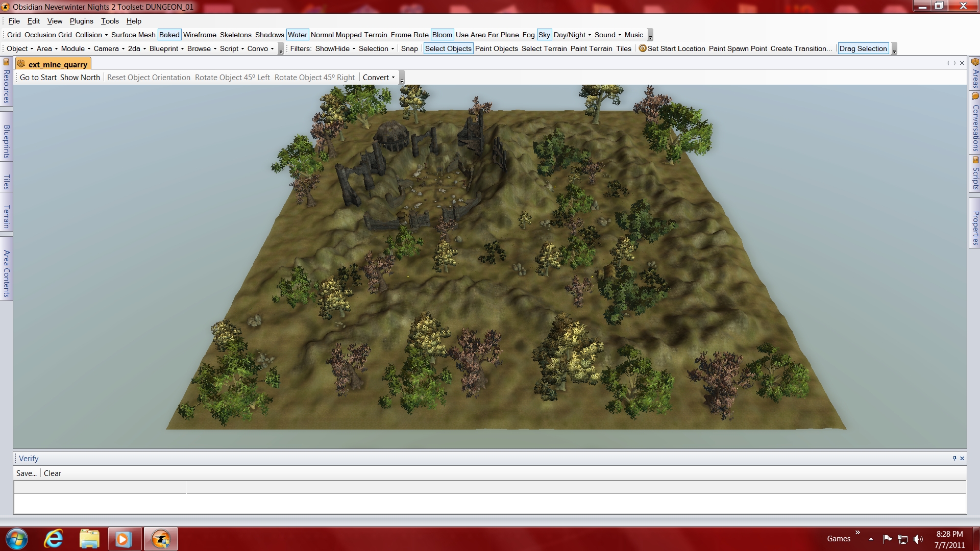
Task: Click the NWN2 Toolset taskbar icon
Action: (161, 539)
